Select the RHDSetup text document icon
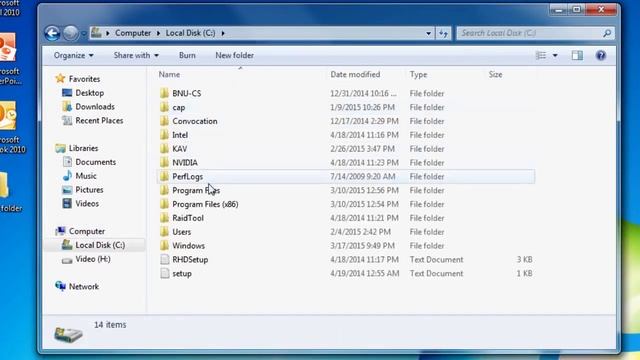This screenshot has height=360, width=640. click(164, 260)
